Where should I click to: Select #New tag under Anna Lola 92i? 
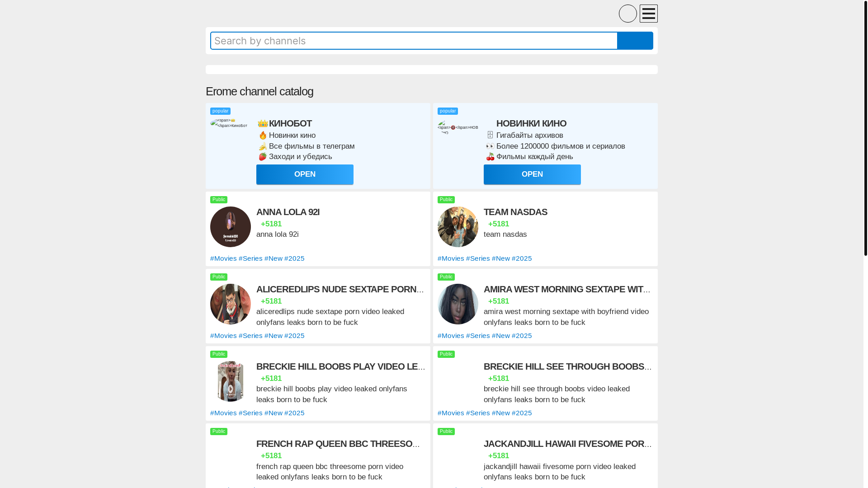274,258
